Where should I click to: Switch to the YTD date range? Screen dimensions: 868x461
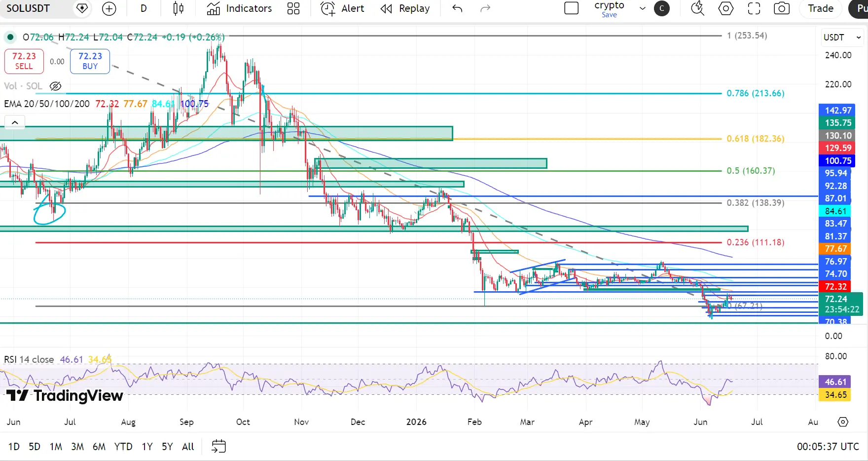[123, 447]
